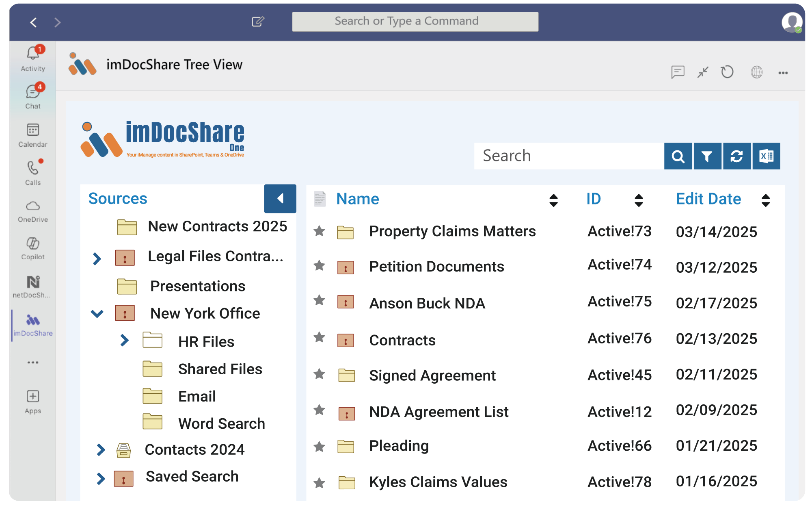This screenshot has width=812, height=508.
Task: Open Petition Documents workspace
Action: point(436,267)
